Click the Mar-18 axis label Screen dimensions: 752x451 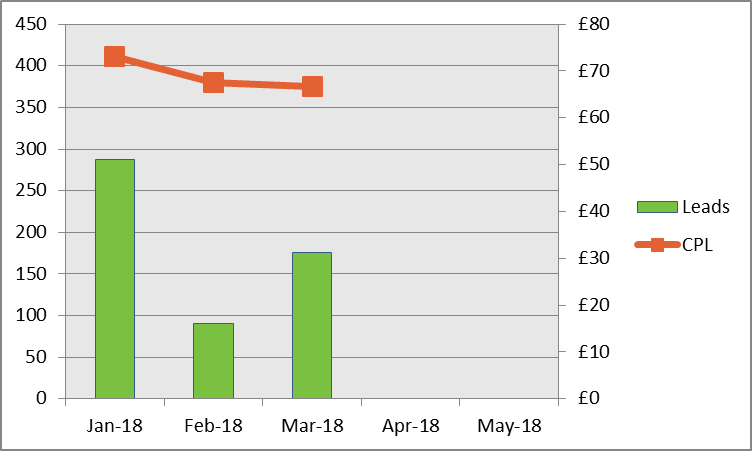pyautogui.click(x=312, y=426)
